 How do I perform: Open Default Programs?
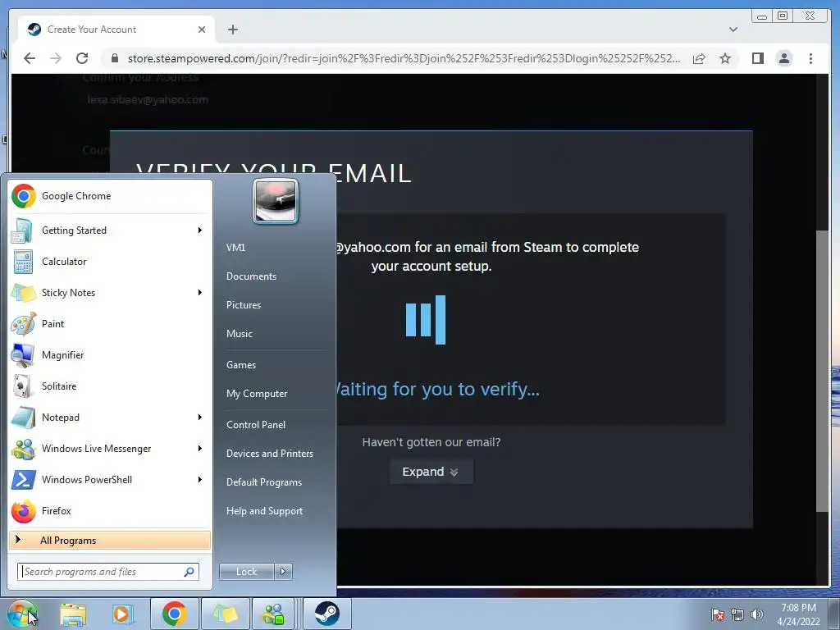click(x=264, y=482)
